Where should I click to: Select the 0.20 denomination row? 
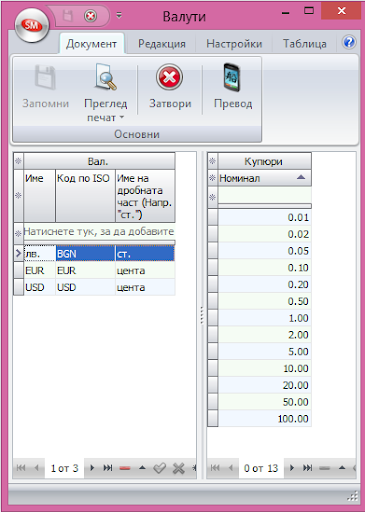[x=264, y=284]
